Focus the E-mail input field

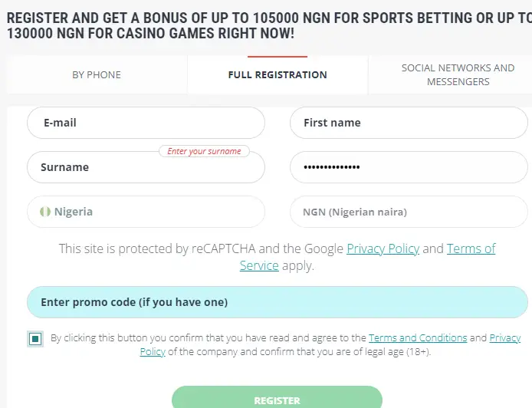[x=146, y=123]
